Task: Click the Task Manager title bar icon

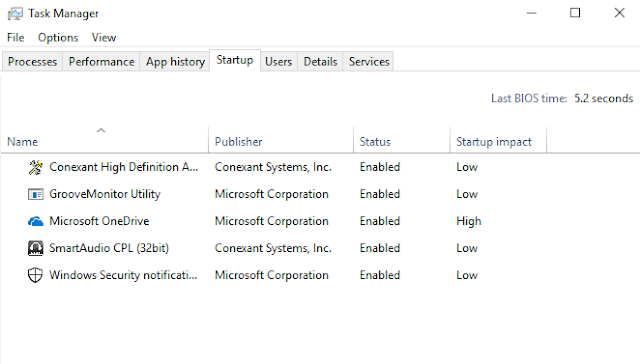Action: [15, 13]
